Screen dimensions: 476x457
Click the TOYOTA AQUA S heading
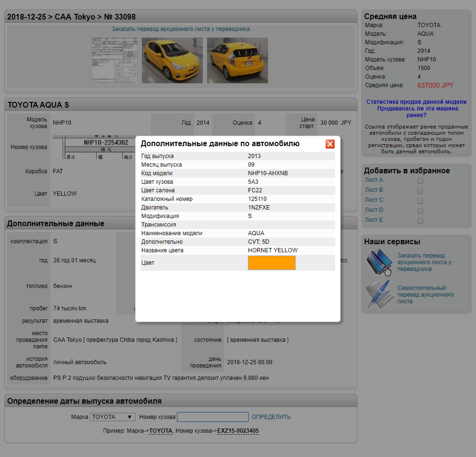click(x=38, y=105)
